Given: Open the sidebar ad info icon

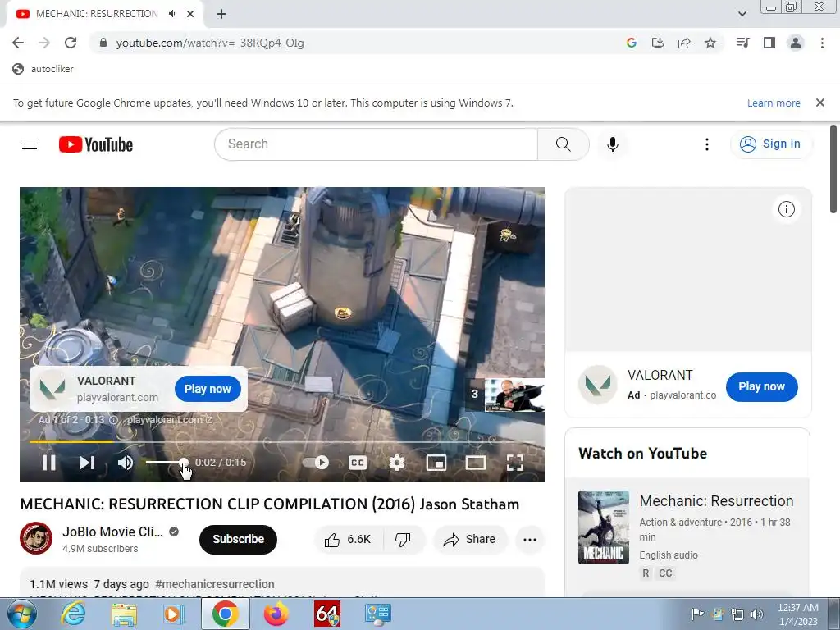Looking at the screenshot, I should coord(787,209).
